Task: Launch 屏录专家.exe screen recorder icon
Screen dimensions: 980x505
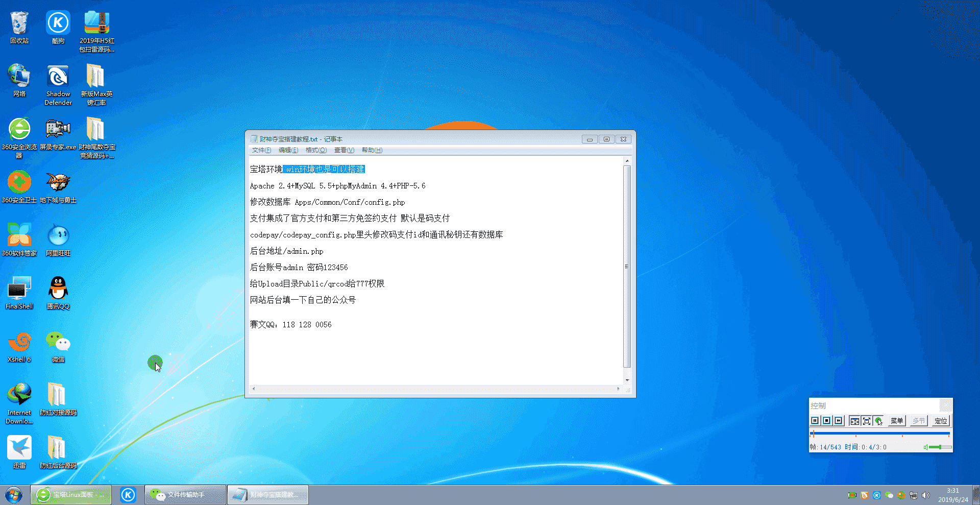Action: point(58,133)
